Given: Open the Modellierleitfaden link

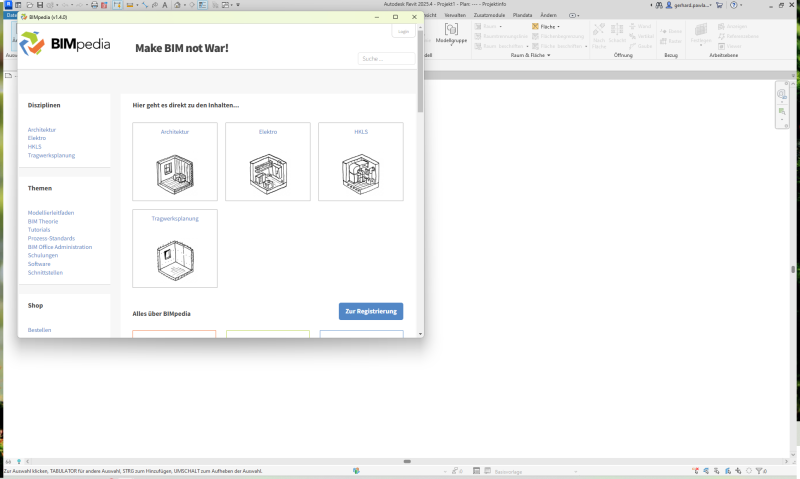Looking at the screenshot, I should tap(51, 212).
